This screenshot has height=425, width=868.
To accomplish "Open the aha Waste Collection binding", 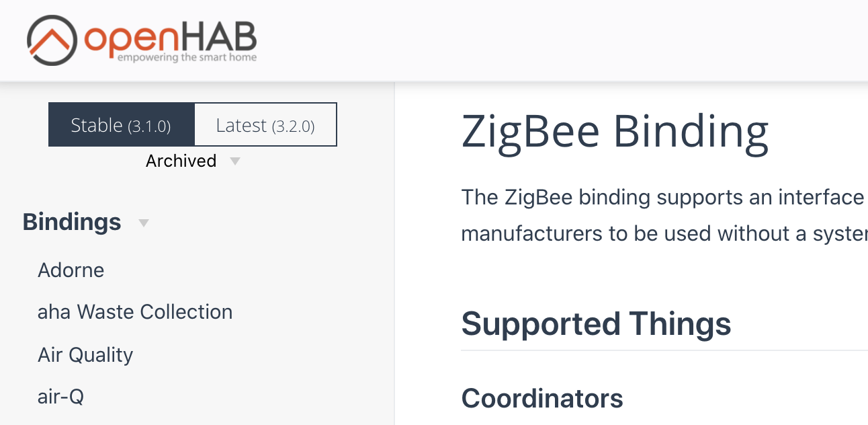I will click(135, 312).
